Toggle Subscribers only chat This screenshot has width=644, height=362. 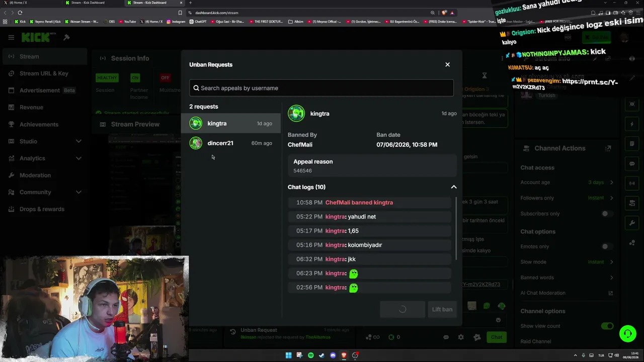pyautogui.click(x=607, y=214)
